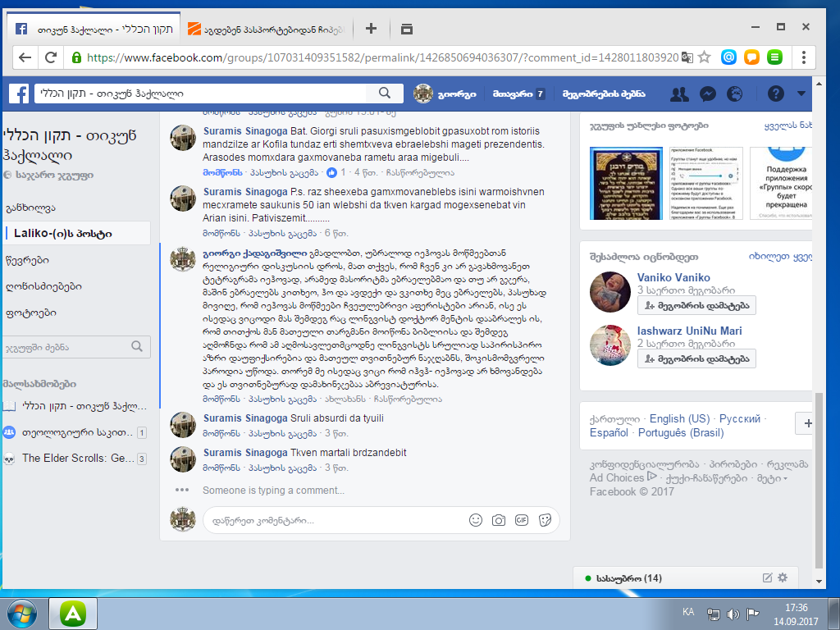This screenshot has height=630, width=840.
Task: Switch language to English (US)
Action: pyautogui.click(x=679, y=419)
